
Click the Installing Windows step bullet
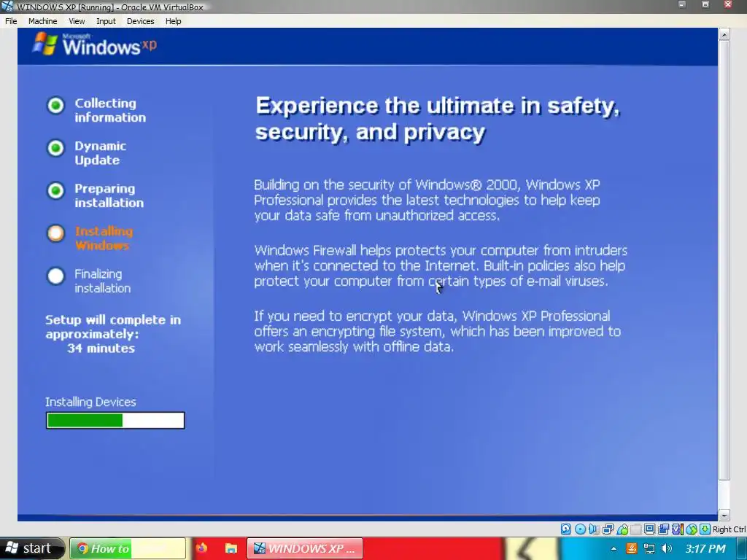(55, 233)
